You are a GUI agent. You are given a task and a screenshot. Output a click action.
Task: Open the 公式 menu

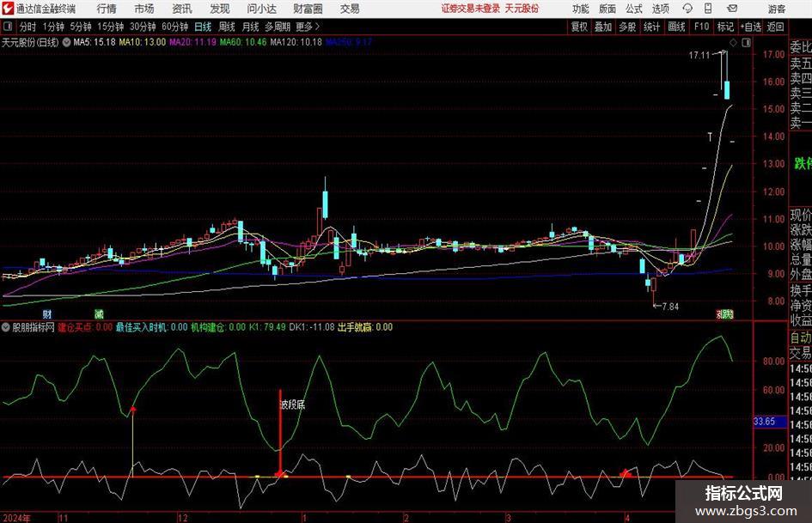tap(634, 9)
